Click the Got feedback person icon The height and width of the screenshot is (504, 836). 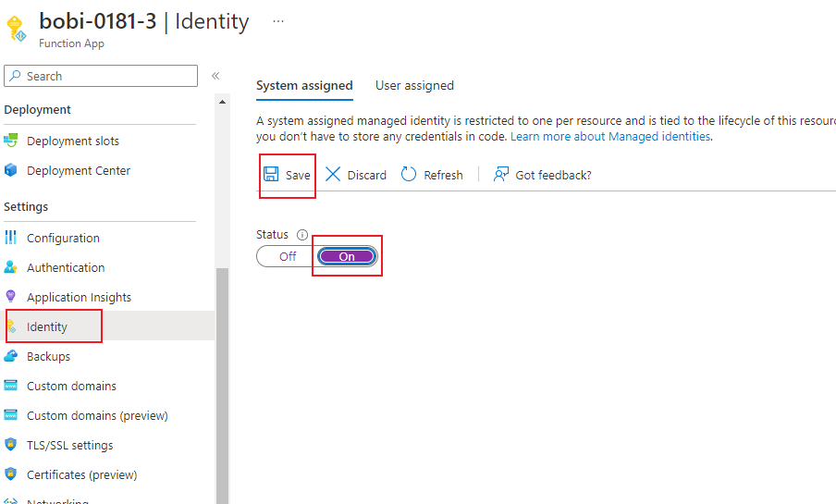[501, 175]
